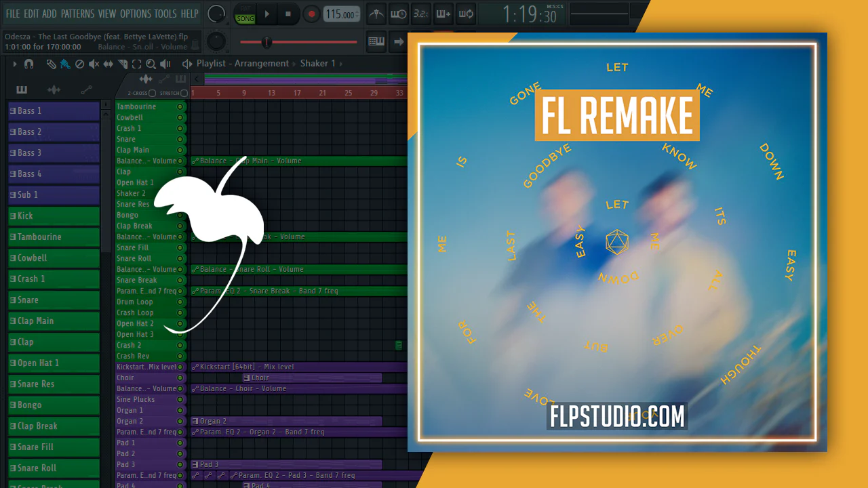The width and height of the screenshot is (868, 488).
Task: Open the playlist options arrow menu
Action: [x=15, y=64]
